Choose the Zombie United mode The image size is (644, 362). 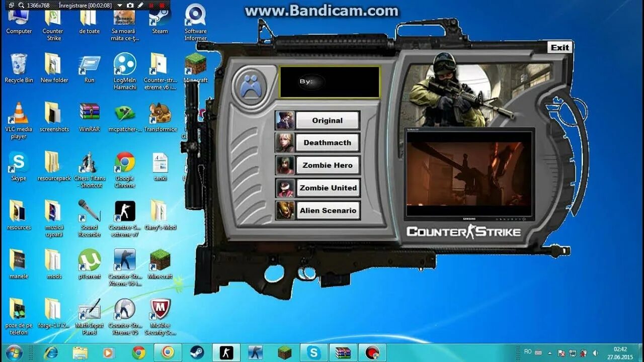tap(328, 188)
